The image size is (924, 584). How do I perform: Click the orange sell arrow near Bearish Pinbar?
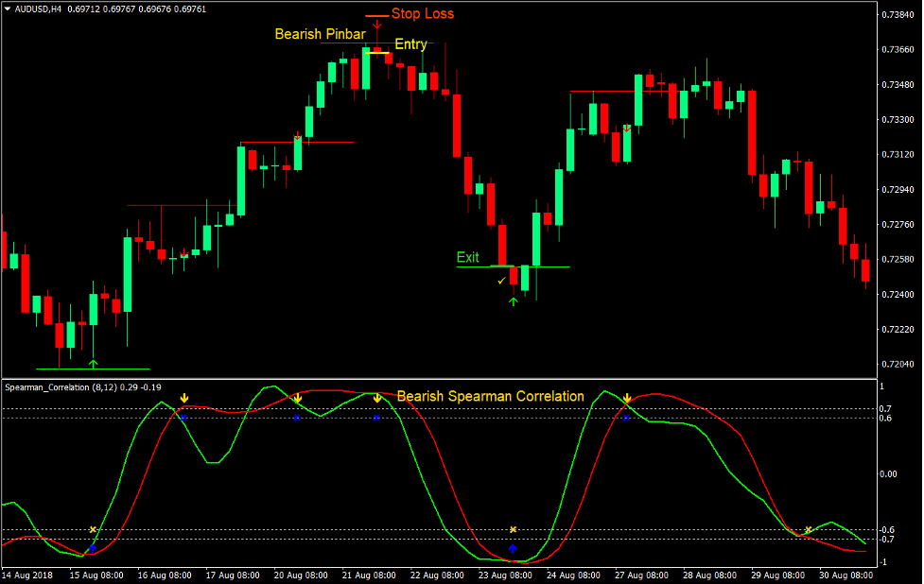[x=378, y=25]
